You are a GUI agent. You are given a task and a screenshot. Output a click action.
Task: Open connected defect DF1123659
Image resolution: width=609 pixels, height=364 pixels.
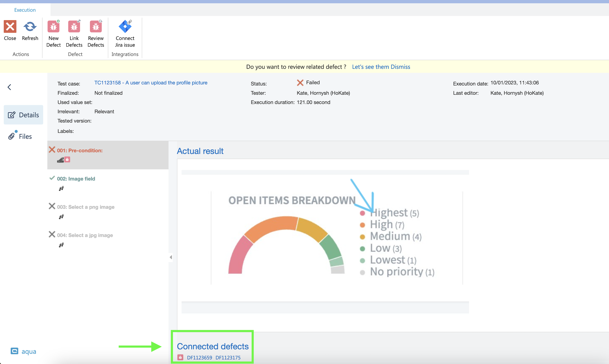(x=199, y=357)
